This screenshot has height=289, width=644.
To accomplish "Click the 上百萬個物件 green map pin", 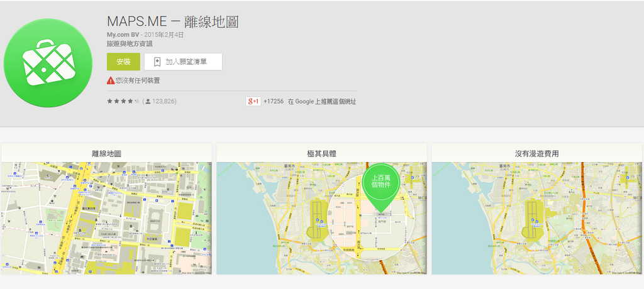I will 380,188.
